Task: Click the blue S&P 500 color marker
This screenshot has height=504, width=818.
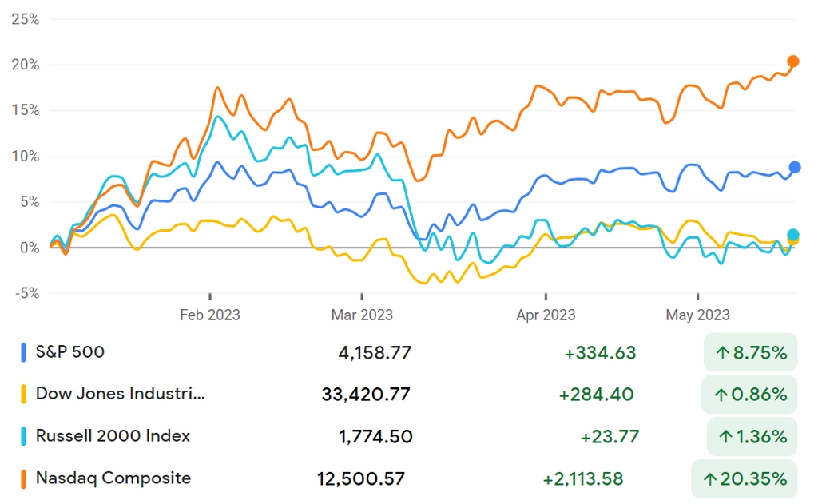Action: click(x=23, y=353)
